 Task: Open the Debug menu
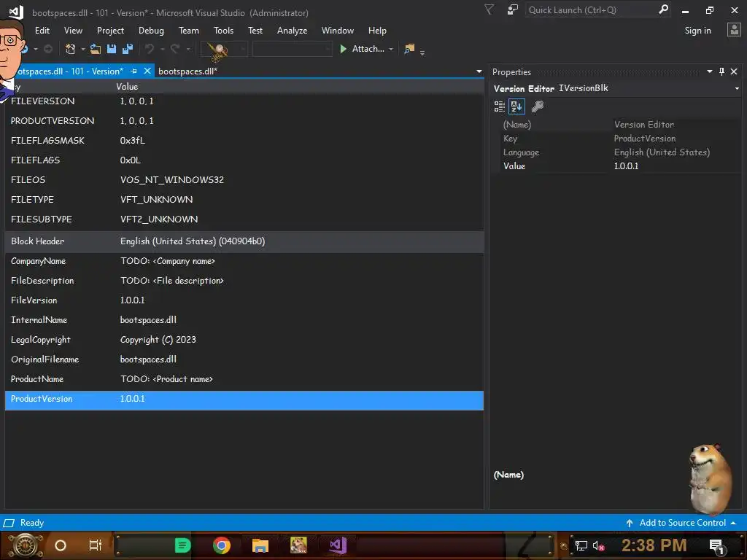151,31
